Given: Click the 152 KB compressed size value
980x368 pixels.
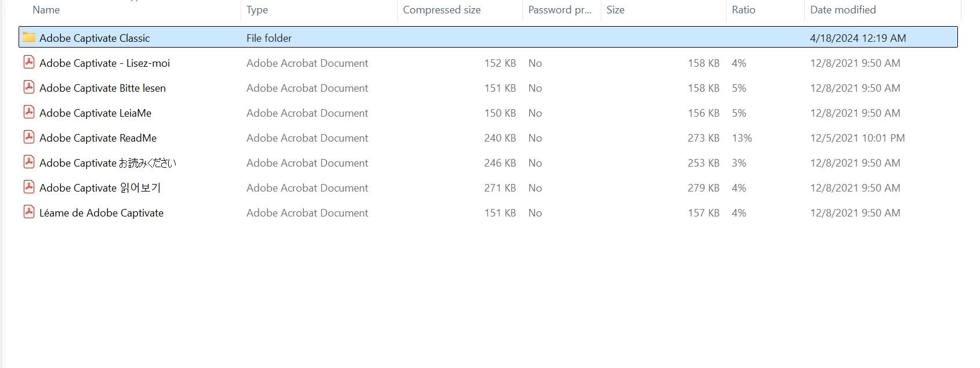Looking at the screenshot, I should click(500, 63).
